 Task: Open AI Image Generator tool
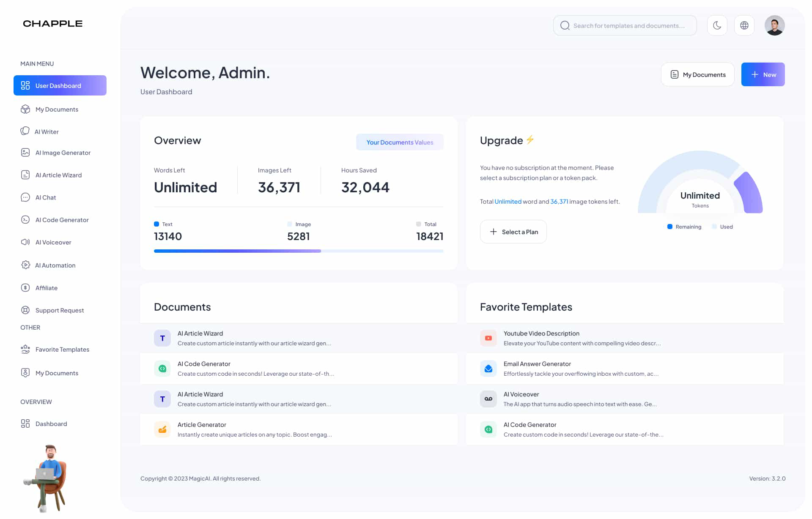[63, 153]
